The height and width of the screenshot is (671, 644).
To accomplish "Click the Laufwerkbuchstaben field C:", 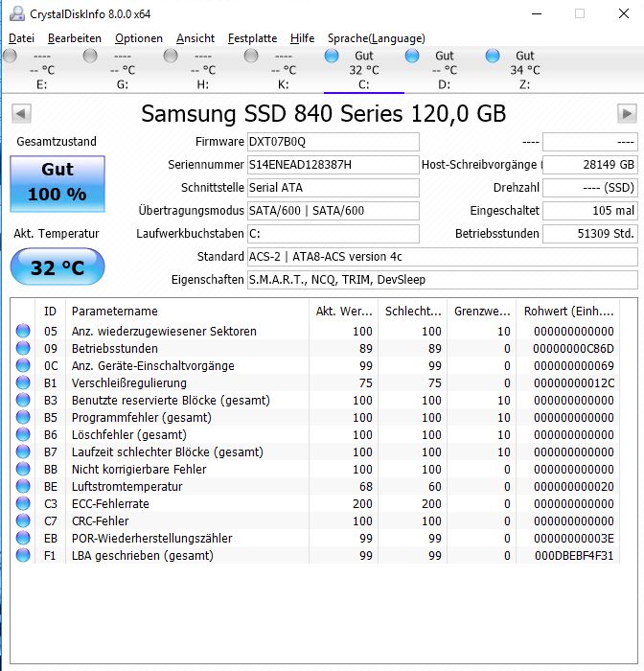I will pos(333,234).
